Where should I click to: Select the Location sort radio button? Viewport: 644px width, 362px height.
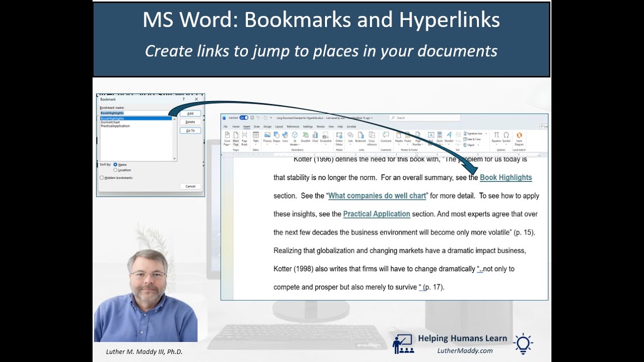point(116,170)
